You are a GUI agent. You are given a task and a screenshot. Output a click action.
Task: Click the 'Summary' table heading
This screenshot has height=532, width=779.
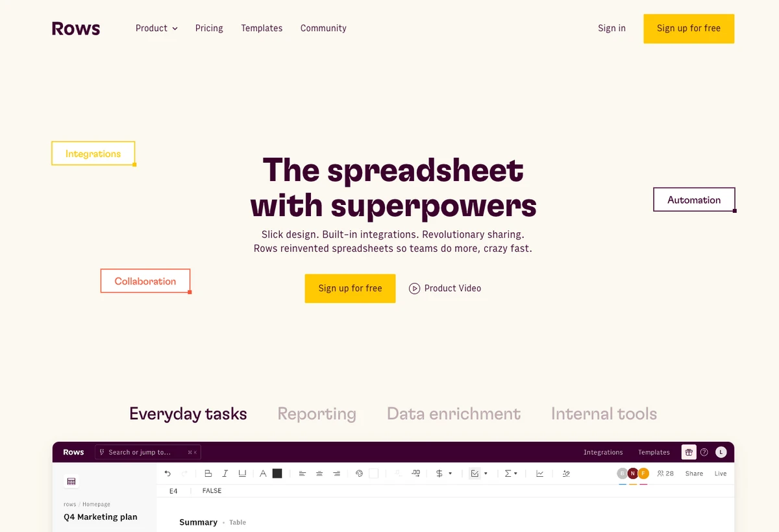(199, 522)
